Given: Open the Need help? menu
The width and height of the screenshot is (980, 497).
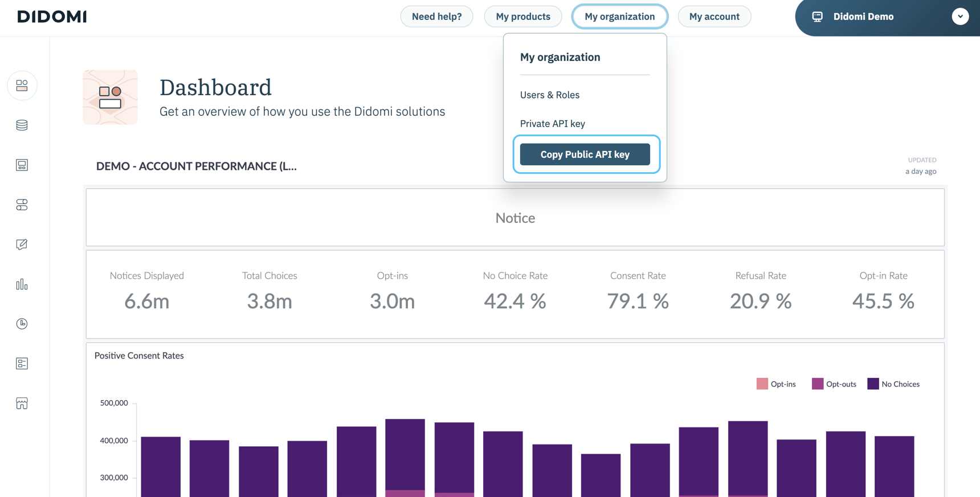Looking at the screenshot, I should (x=437, y=17).
